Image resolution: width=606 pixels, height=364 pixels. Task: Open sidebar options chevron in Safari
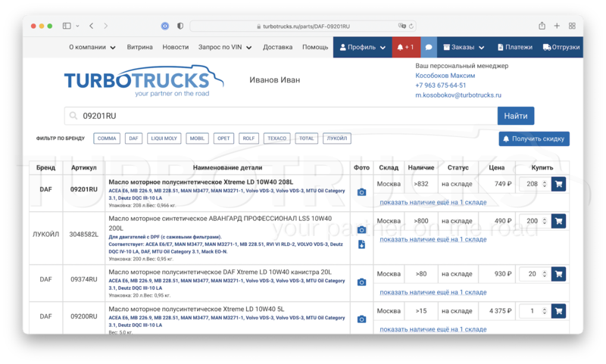[x=77, y=26]
